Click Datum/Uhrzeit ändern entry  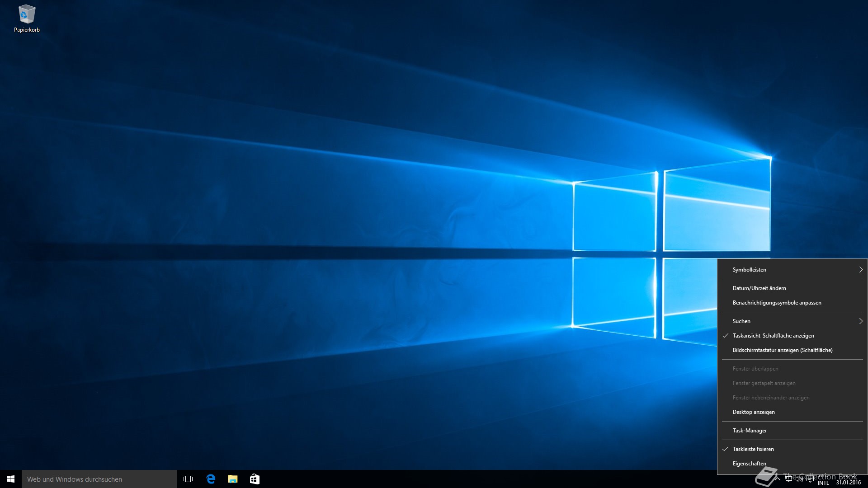click(759, 288)
